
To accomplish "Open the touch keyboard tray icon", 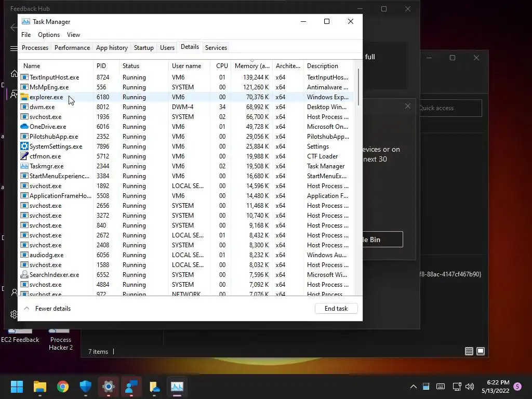I will [441, 387].
